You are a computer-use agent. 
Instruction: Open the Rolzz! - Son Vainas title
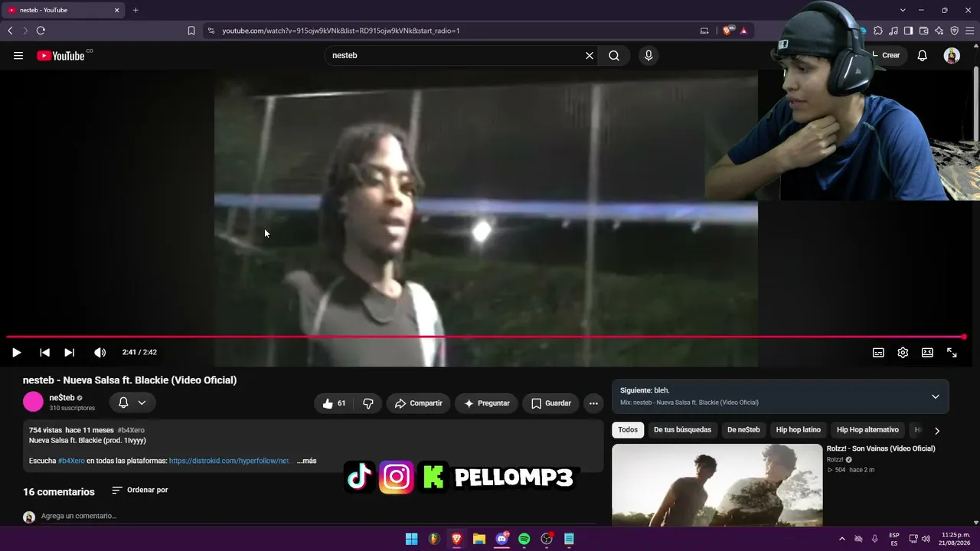pyautogui.click(x=880, y=448)
